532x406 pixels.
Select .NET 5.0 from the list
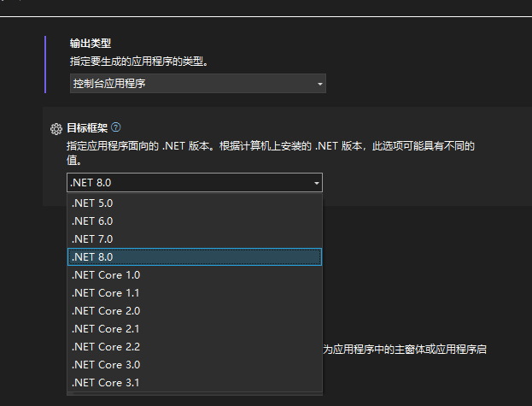tap(195, 203)
